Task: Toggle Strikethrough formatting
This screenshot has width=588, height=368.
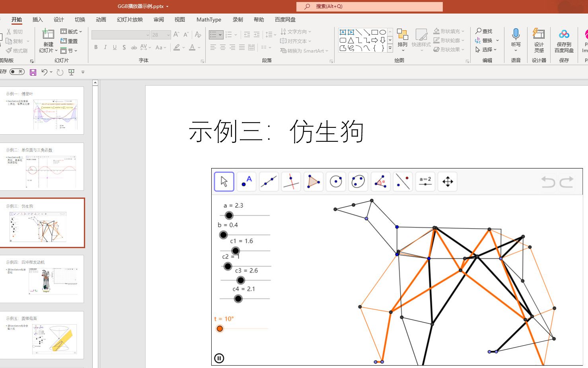Action: point(134,47)
